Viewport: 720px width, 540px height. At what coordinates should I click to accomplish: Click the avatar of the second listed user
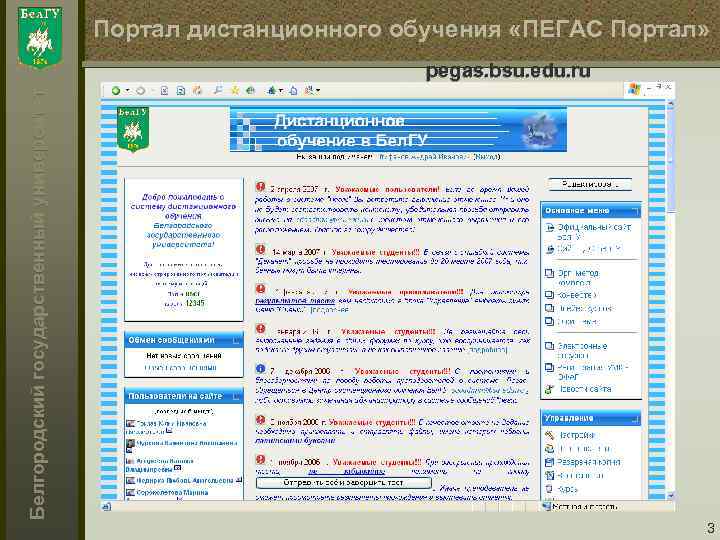pyautogui.click(x=130, y=444)
